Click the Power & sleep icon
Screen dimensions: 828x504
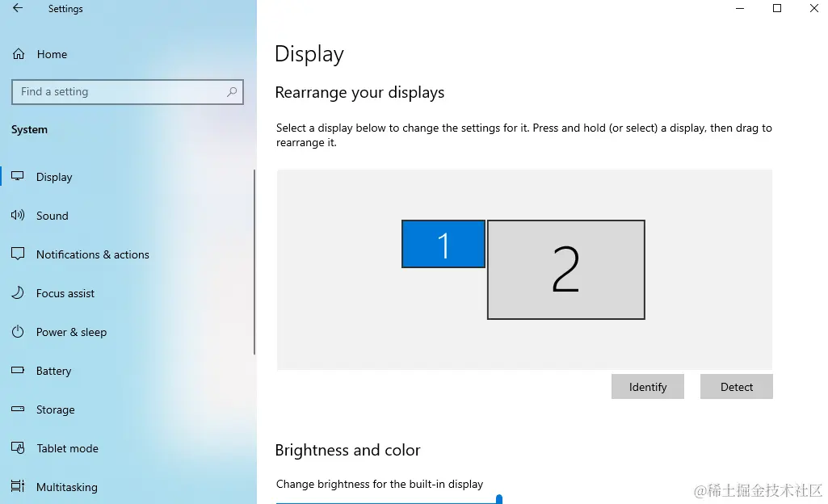(18, 331)
